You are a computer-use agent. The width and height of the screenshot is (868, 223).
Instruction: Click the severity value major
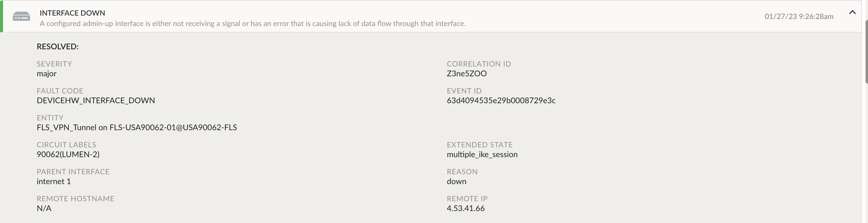(x=47, y=74)
